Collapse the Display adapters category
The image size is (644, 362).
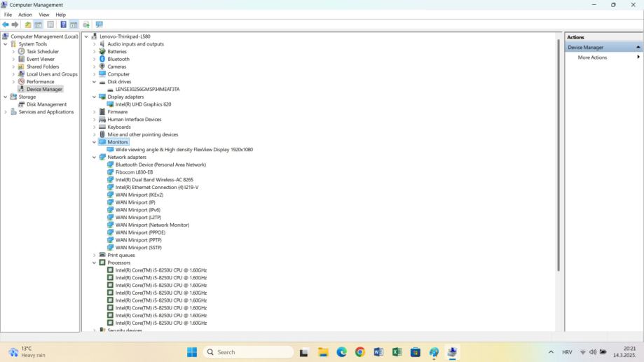click(95, 97)
